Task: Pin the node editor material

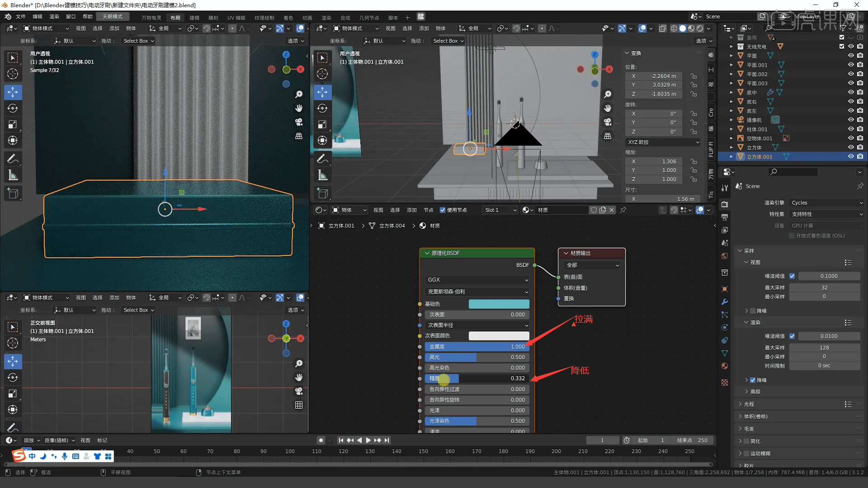Action: [623, 210]
